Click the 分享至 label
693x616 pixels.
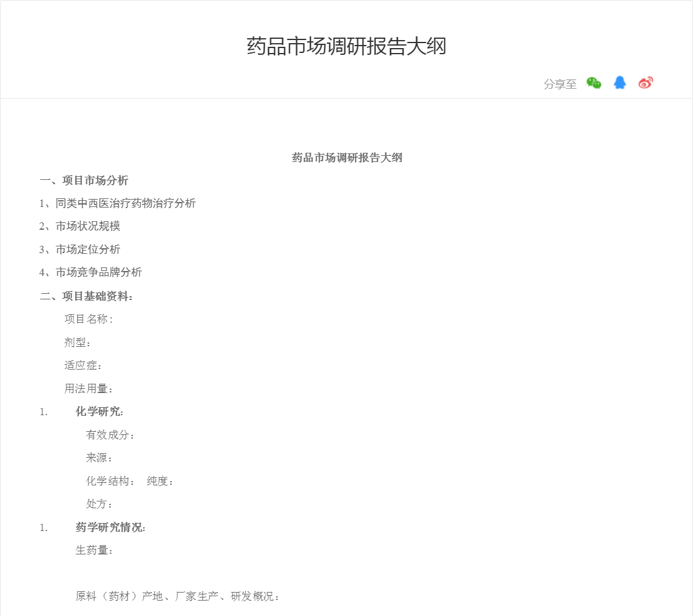coord(560,84)
